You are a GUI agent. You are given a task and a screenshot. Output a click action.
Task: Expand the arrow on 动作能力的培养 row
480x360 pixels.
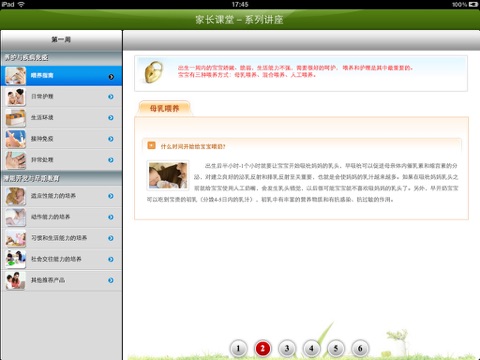click(111, 217)
